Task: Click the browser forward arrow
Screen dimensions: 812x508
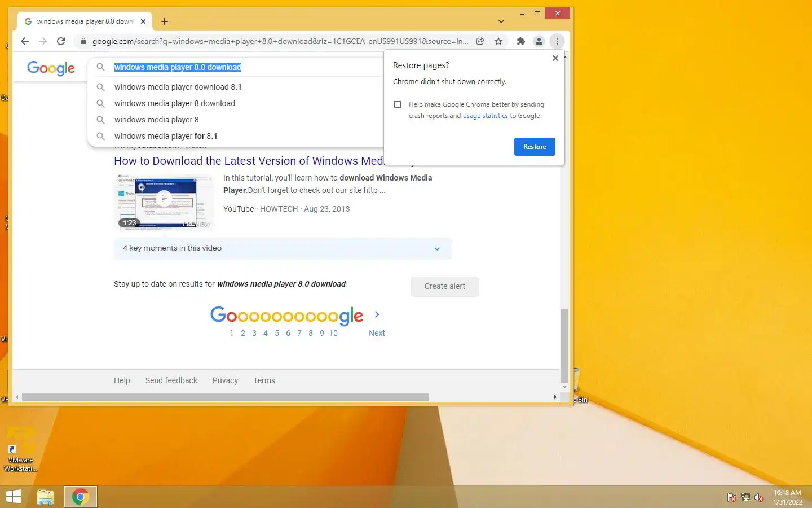Action: pyautogui.click(x=43, y=41)
